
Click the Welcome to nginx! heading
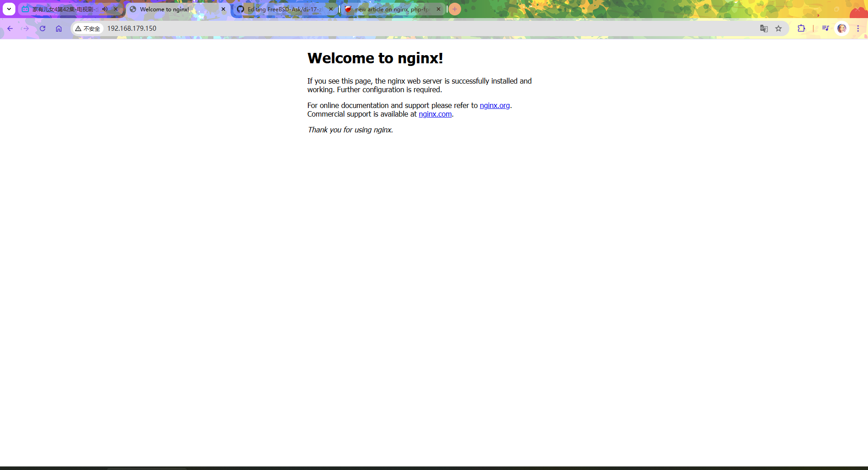coord(375,58)
